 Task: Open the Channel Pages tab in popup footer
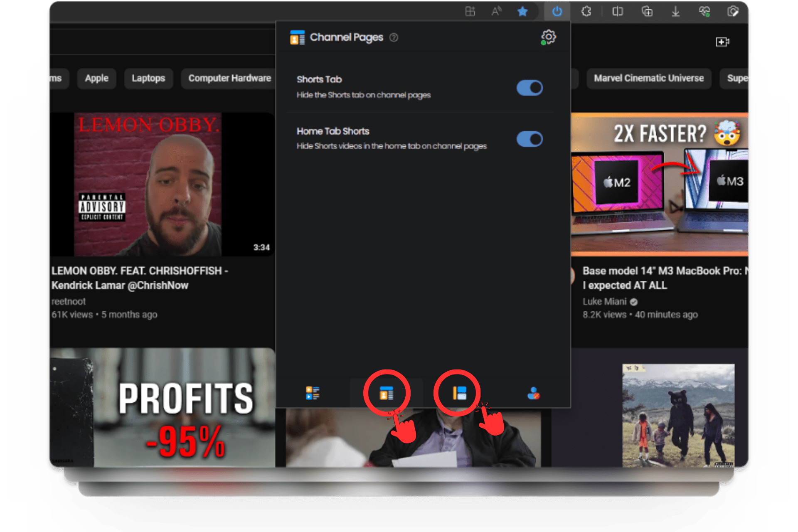click(x=386, y=393)
